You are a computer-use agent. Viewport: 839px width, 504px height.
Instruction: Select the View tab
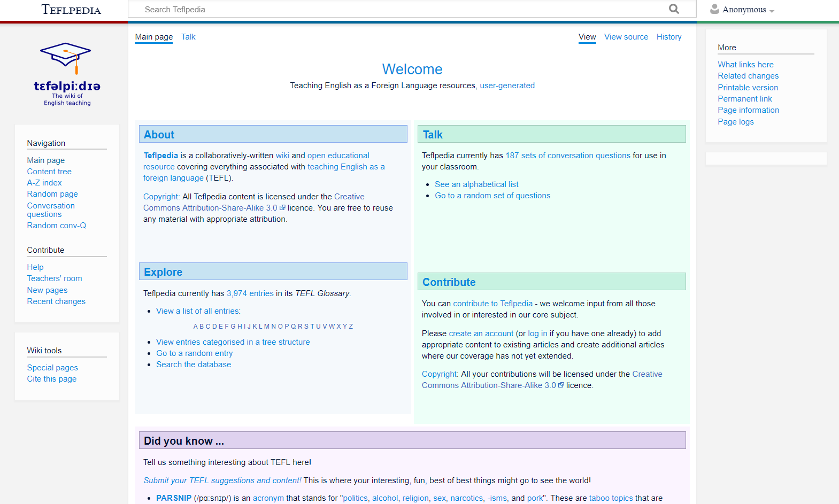click(x=587, y=37)
